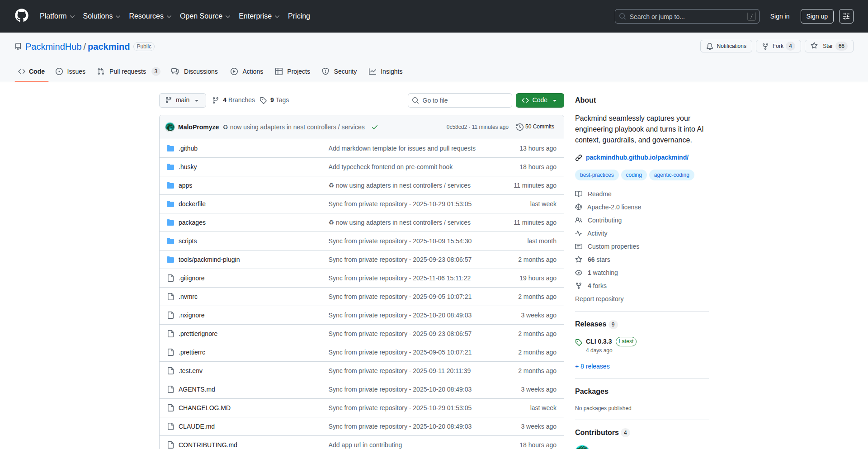Click the GitHub logo icon
This screenshot has width=868, height=449.
click(21, 16)
